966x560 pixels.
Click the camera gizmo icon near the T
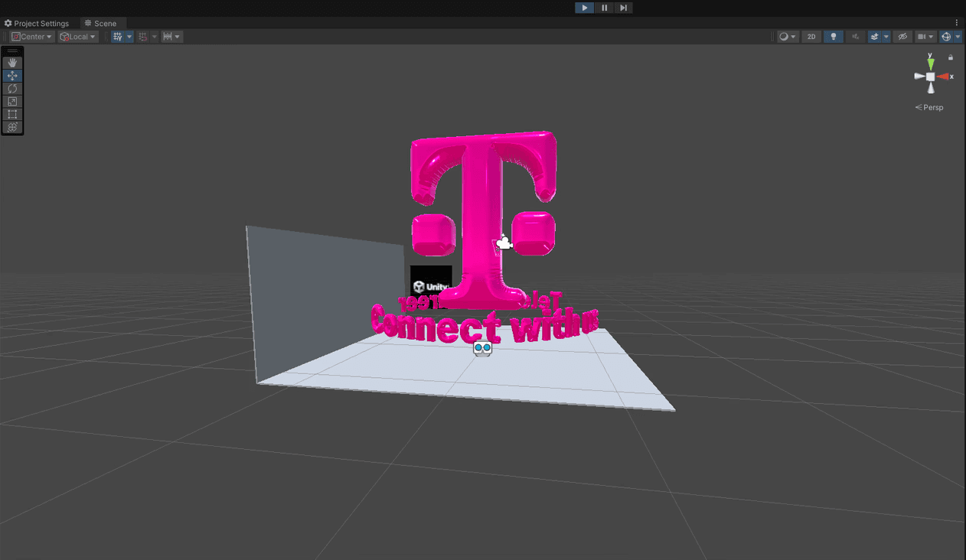click(504, 243)
